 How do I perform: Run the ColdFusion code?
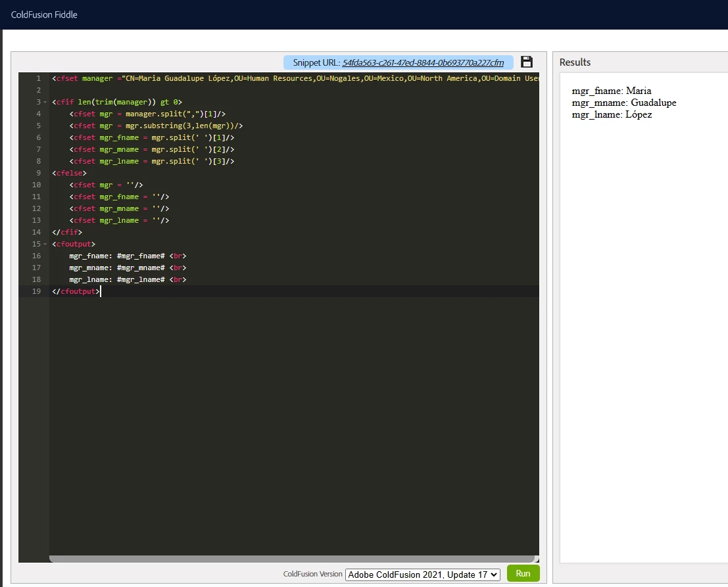[523, 574]
